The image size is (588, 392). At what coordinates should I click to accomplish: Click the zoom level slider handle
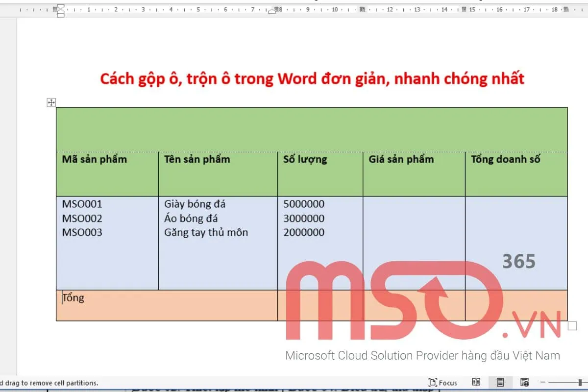coord(580,382)
